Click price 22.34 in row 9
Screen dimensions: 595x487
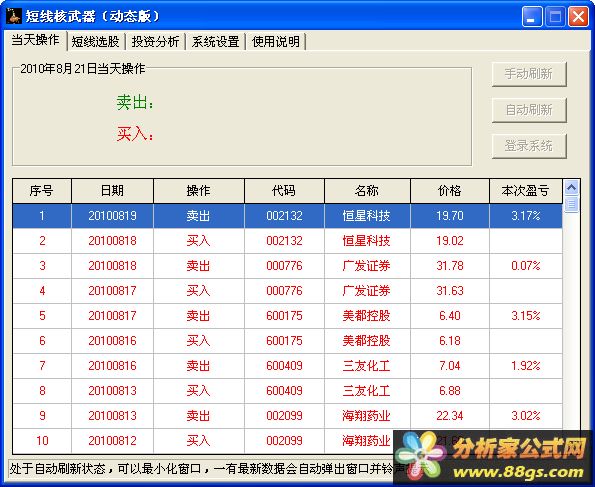(450, 416)
